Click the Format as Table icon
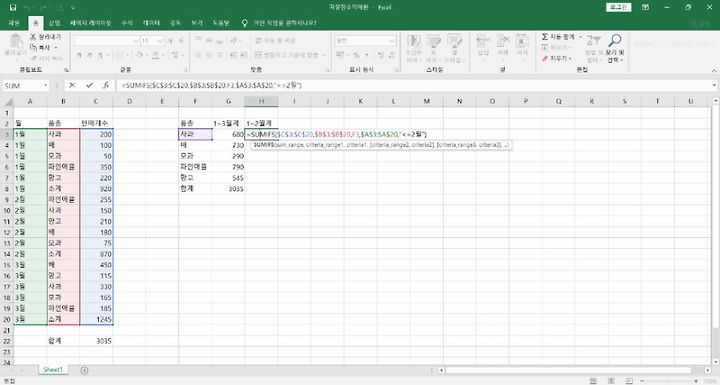Viewport: 720px width, 385px height. pyautogui.click(x=433, y=41)
